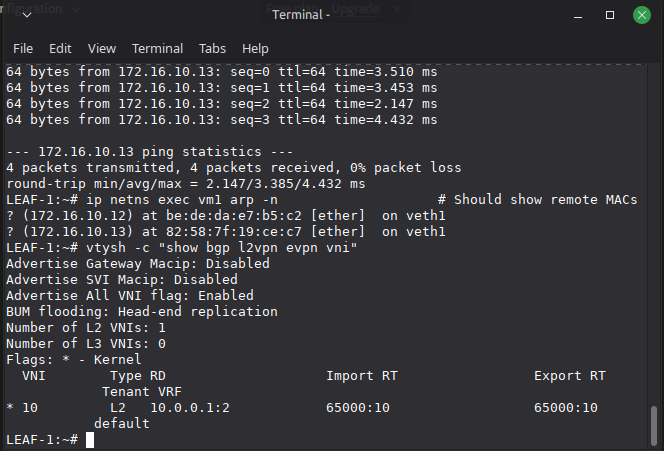This screenshot has height=451, width=664.
Task: Click the Import RT value 65000:10
Action: click(358, 408)
